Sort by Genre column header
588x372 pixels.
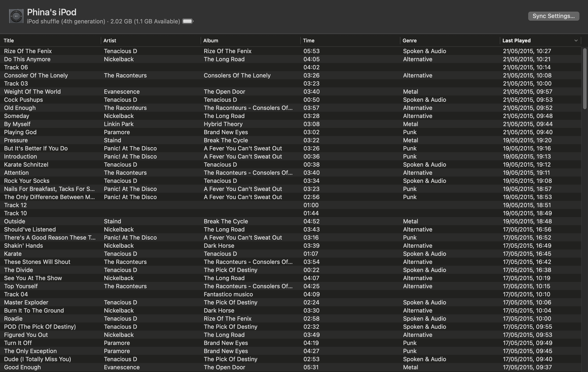point(409,41)
